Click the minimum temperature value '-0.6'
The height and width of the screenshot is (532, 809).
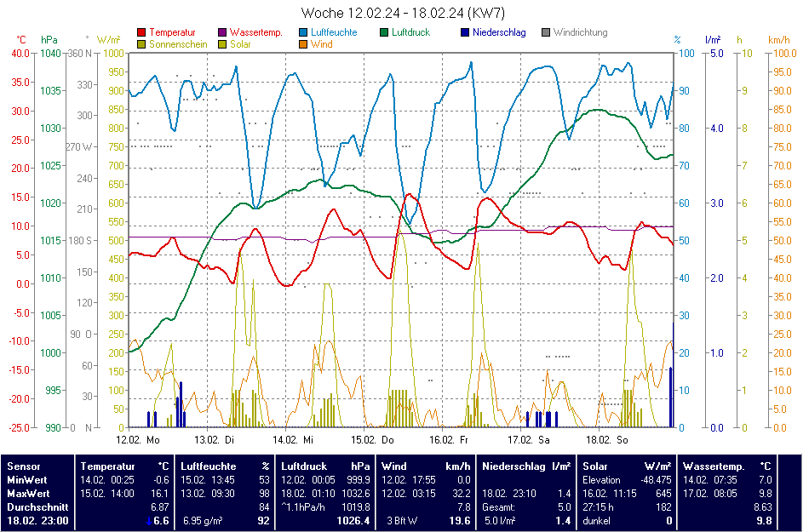[162, 480]
